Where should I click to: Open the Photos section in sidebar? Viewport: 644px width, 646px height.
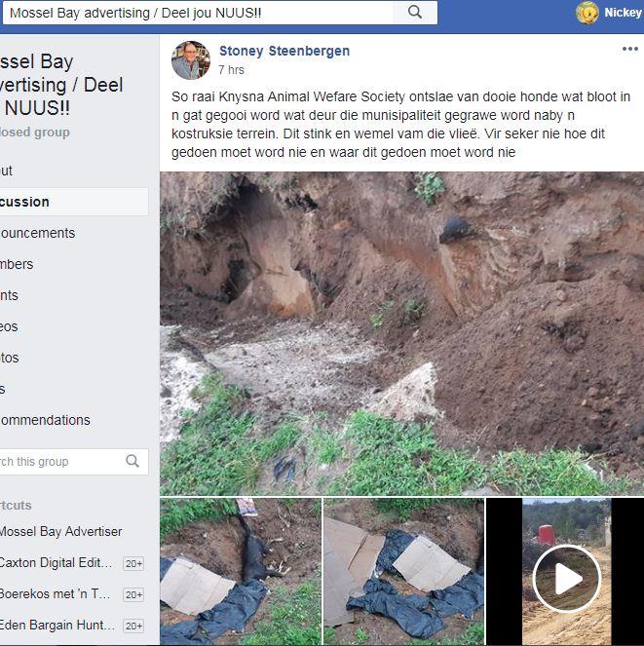pyautogui.click(x=10, y=358)
